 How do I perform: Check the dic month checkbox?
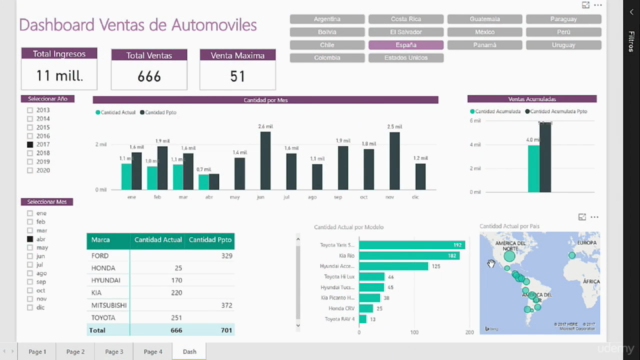pos(30,307)
